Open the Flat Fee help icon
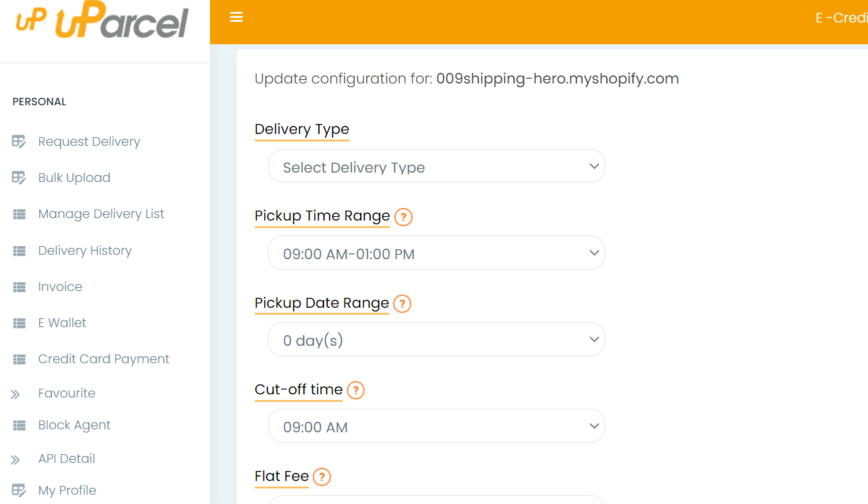The height and width of the screenshot is (504, 868). point(322,477)
